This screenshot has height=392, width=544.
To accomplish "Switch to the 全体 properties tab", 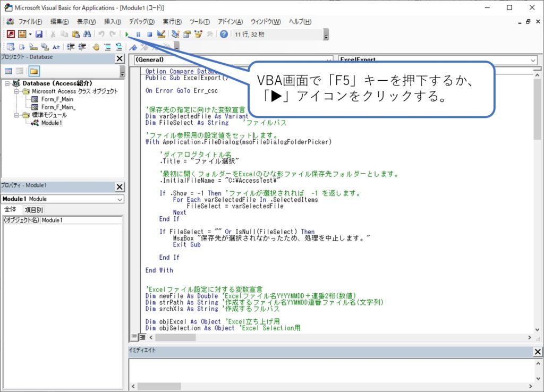I will click(x=11, y=209).
